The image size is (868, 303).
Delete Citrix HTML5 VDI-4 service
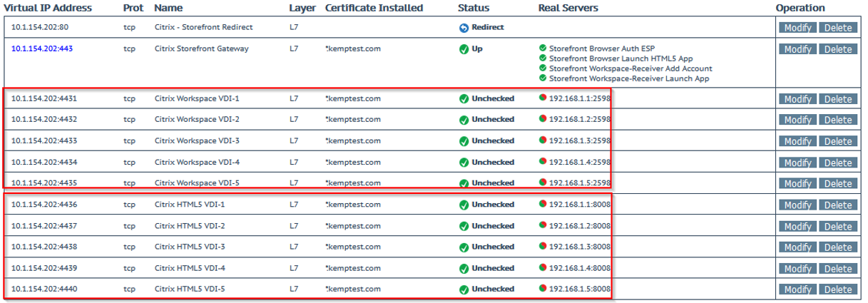(x=837, y=269)
